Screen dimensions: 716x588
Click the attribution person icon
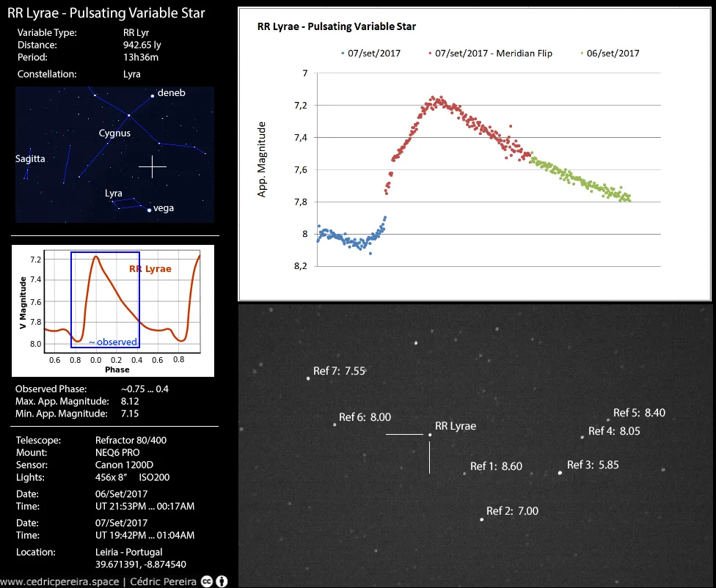222,581
